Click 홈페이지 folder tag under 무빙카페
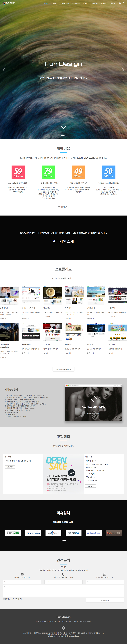127x644 pixels. [112, 316]
